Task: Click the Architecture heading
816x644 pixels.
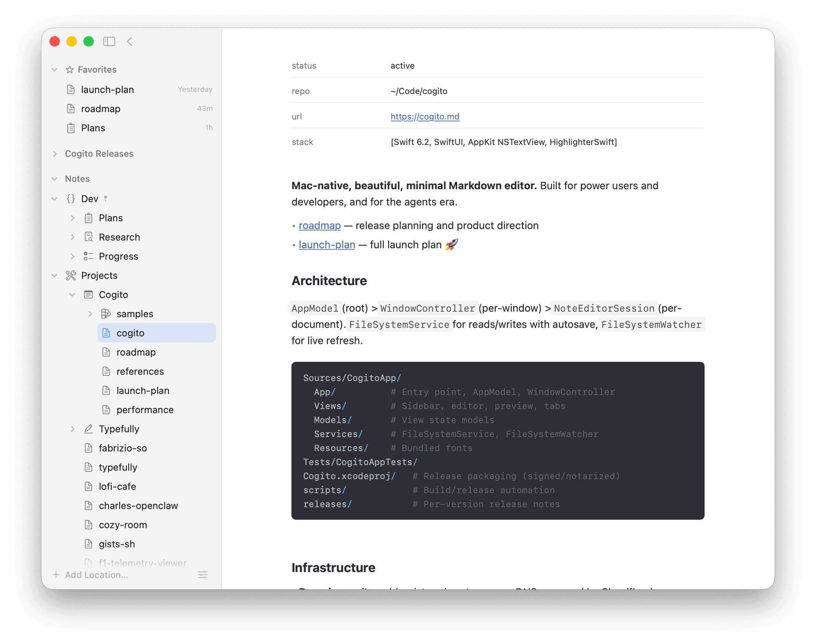Action: click(x=329, y=281)
